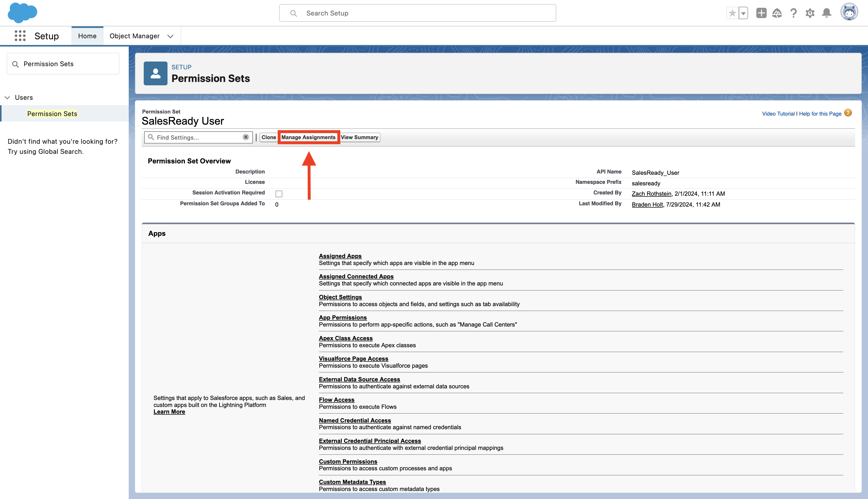Focus the Search Setup field
The width and height of the screenshot is (868, 499).
point(417,13)
